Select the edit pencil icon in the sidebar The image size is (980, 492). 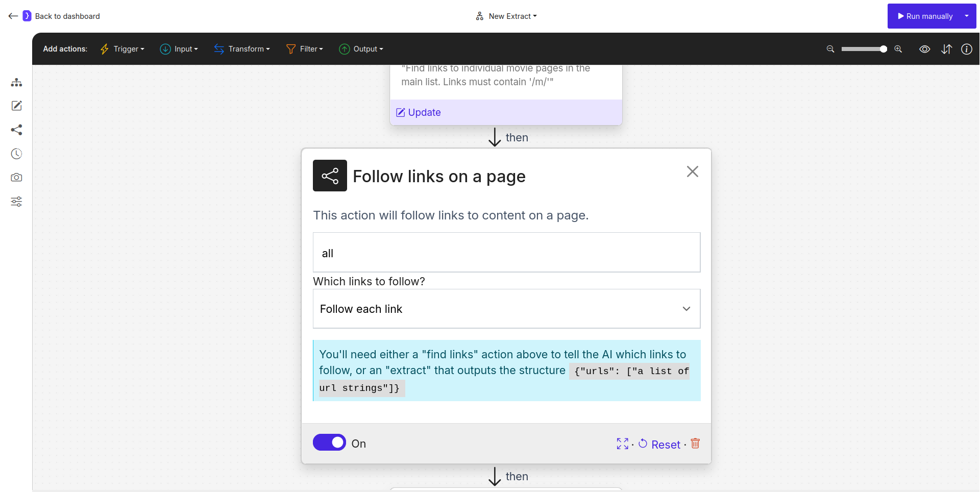click(x=16, y=106)
